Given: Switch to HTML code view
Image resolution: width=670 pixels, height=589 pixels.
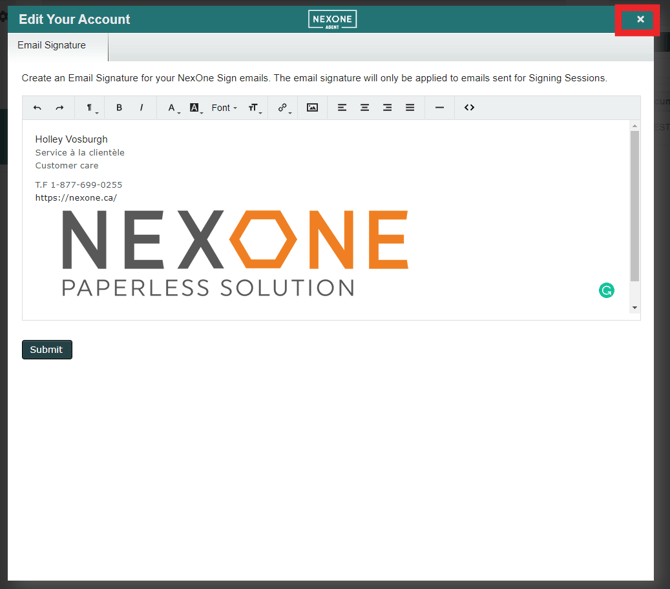Looking at the screenshot, I should coord(469,108).
